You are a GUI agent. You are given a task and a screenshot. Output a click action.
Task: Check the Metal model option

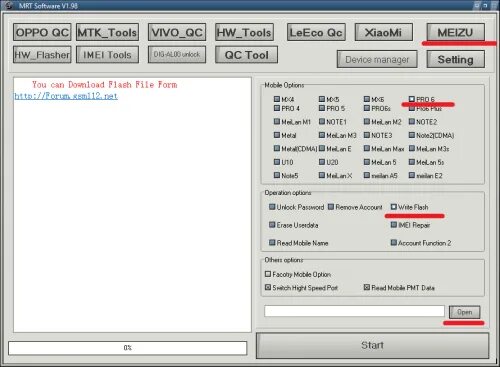pos(277,135)
